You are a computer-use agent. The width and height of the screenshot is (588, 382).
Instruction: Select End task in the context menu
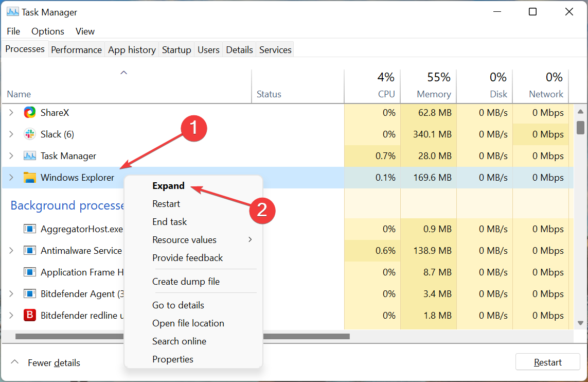click(x=169, y=221)
